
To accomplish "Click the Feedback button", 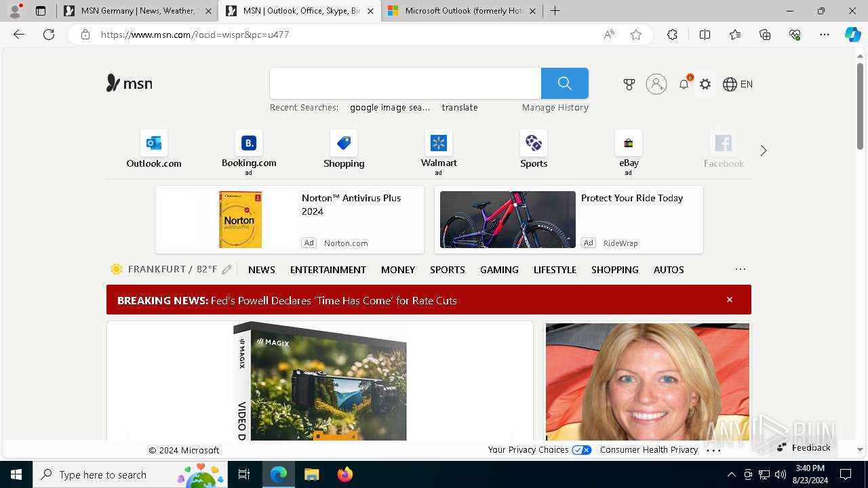I will coord(804,447).
